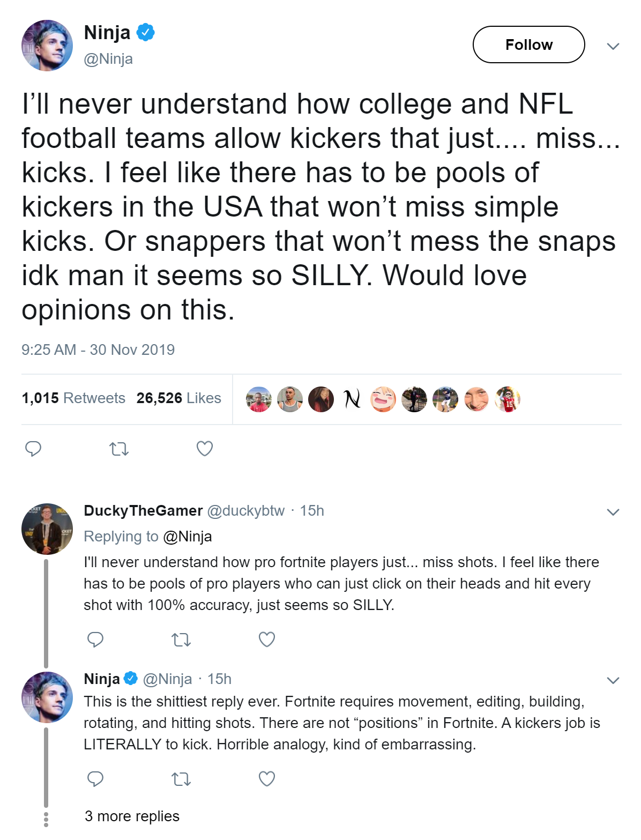View the 26,526 Likes list

point(178,398)
